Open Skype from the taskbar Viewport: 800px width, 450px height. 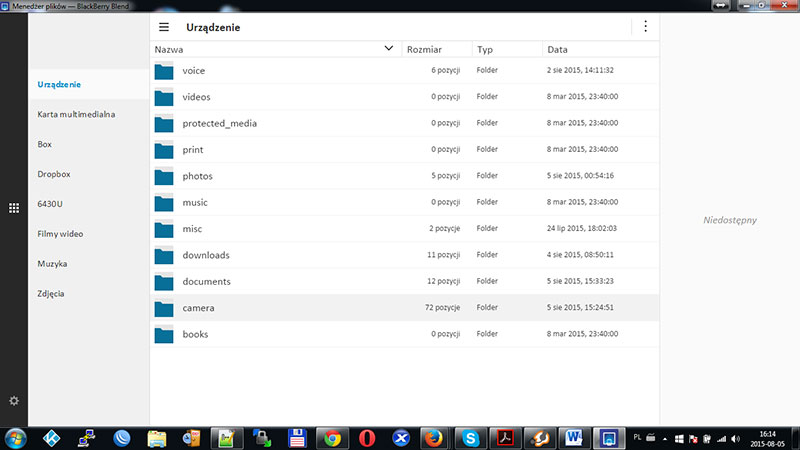470,438
